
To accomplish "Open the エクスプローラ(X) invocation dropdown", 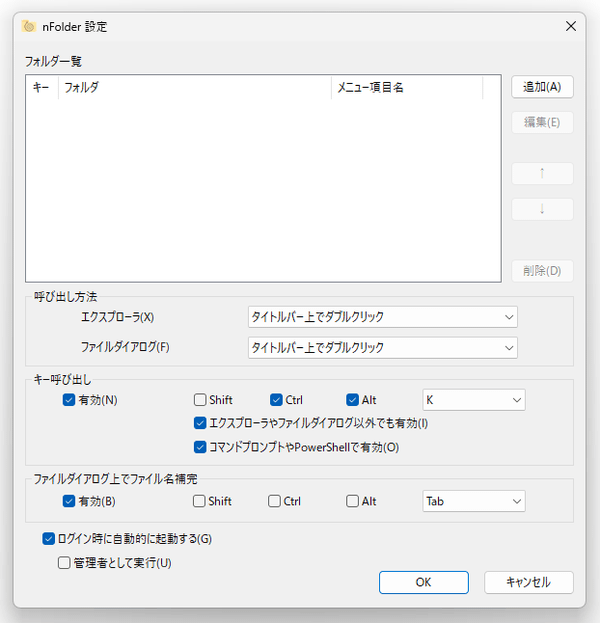I will [x=383, y=317].
